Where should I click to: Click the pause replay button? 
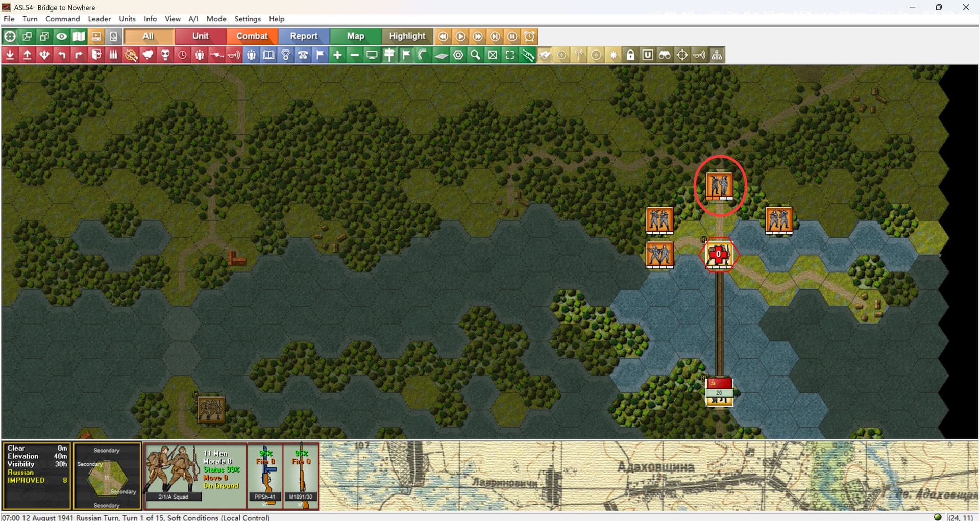tap(512, 37)
